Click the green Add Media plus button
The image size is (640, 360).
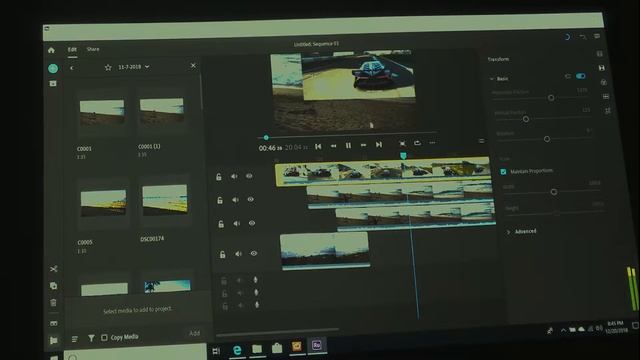[53, 69]
